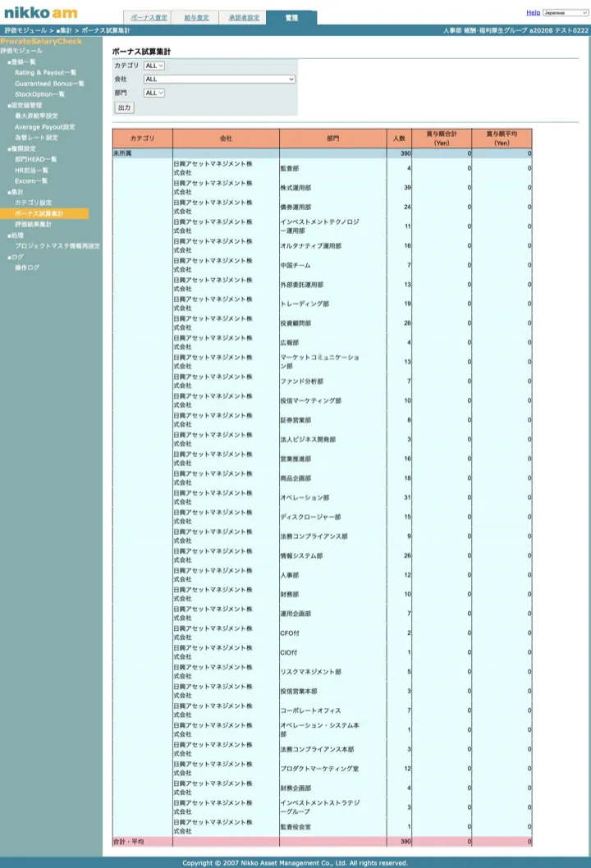Screen dimensions: 591x868
Task: Select the CIO付 department cell
Action: [x=333, y=653]
